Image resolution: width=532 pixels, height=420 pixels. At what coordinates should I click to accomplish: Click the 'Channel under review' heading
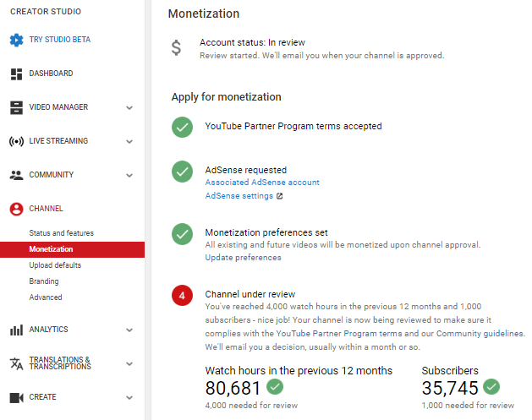tap(250, 294)
